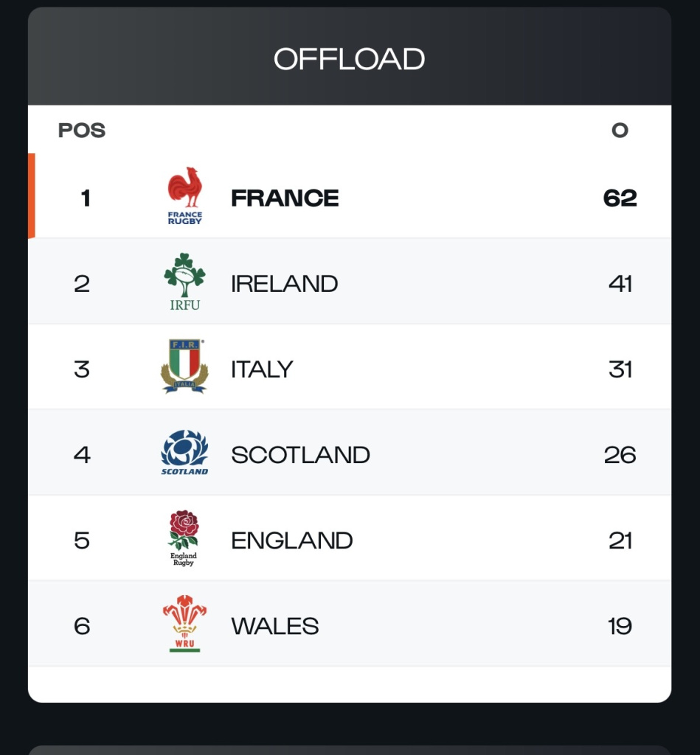Click the orange highlight bar beside France

tap(32, 196)
